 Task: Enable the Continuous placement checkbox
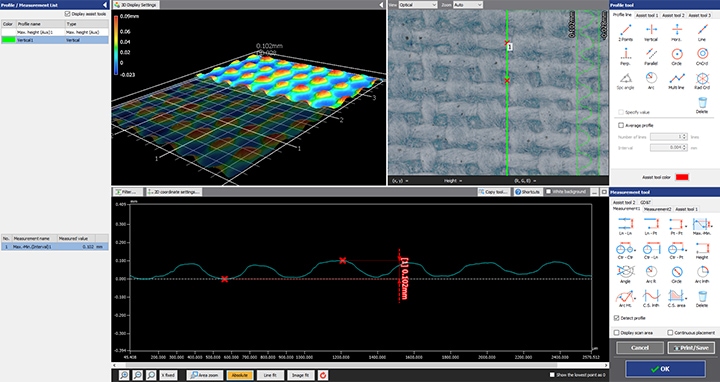click(670, 332)
